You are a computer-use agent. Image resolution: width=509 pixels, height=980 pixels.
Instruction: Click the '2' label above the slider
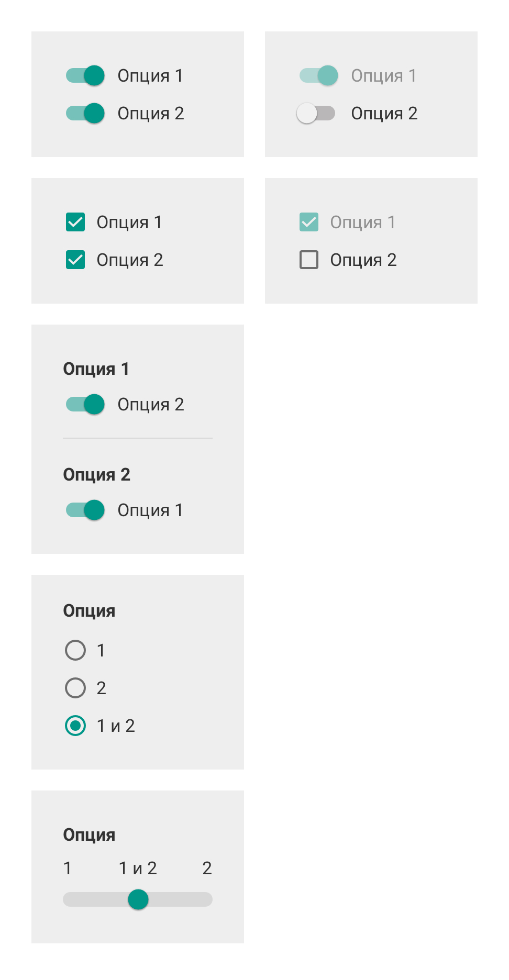(207, 868)
